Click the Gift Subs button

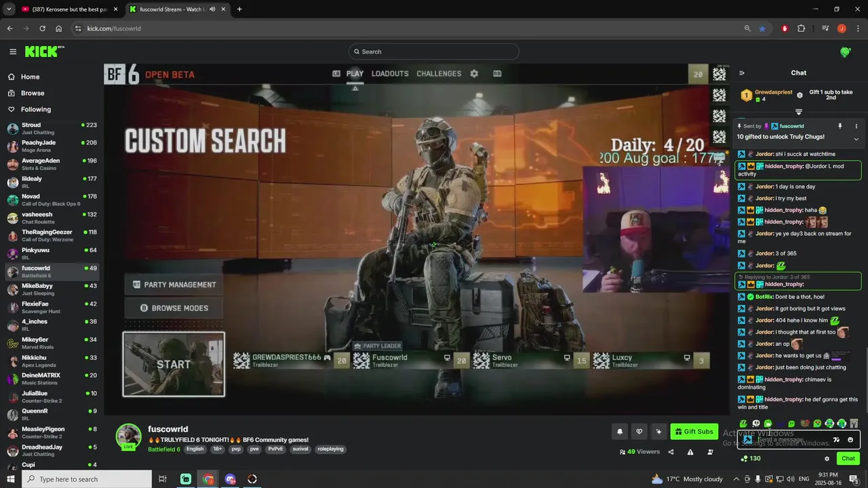[694, 431]
